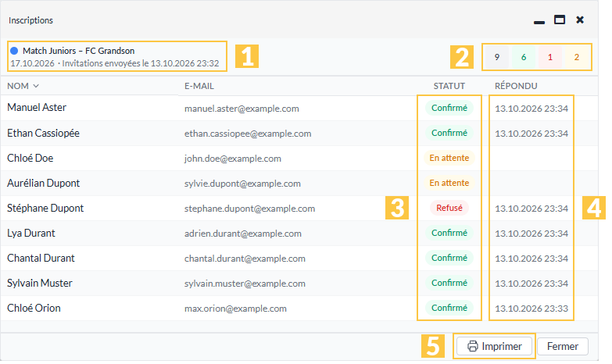Click the total count badge 9
Viewport: 612px width, 364px height.
[x=496, y=57]
